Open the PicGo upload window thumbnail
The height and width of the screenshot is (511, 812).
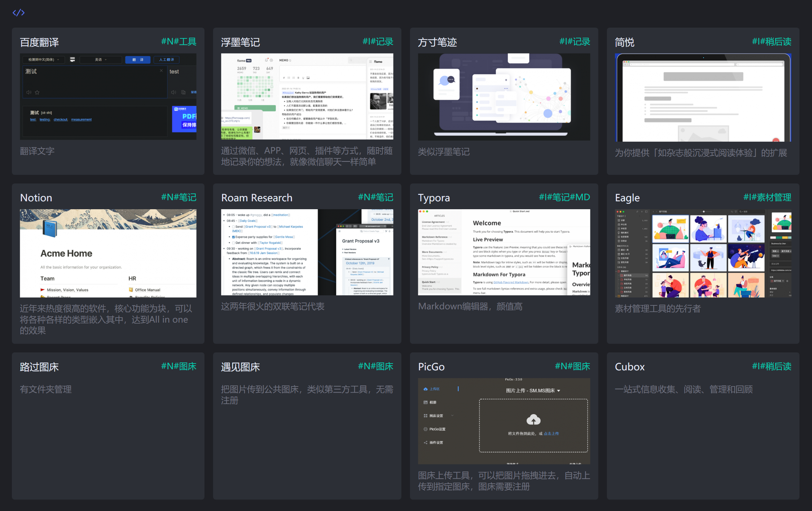504,421
